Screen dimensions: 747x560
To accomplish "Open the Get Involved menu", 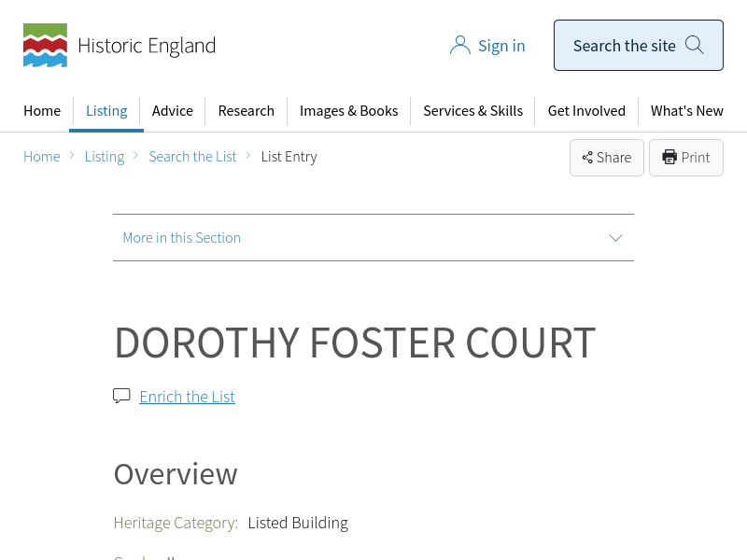I will point(586,110).
